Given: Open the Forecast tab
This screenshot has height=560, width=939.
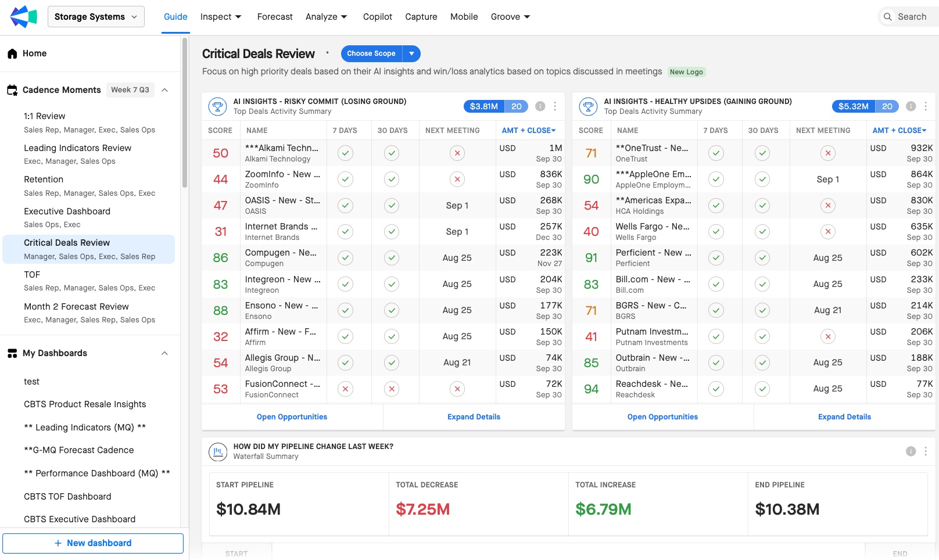Looking at the screenshot, I should [x=275, y=17].
